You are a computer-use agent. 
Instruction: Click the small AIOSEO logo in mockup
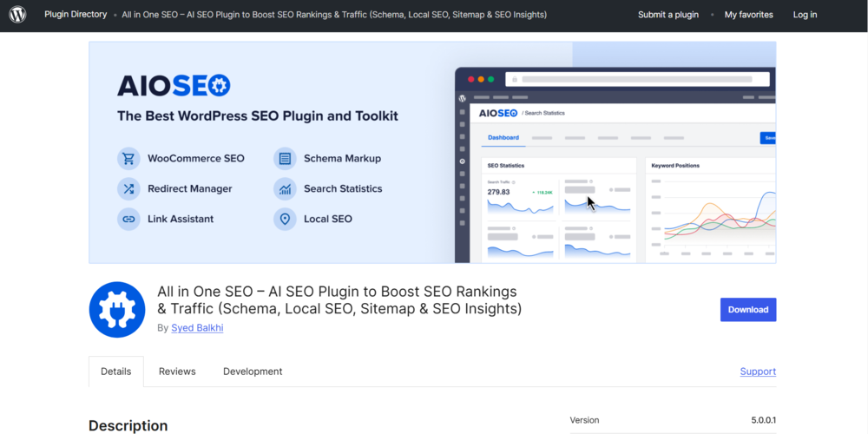click(497, 113)
